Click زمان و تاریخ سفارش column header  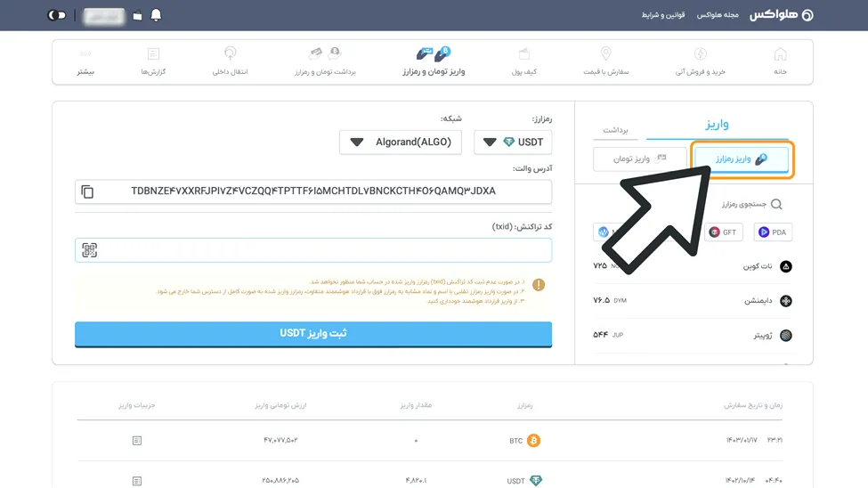coord(753,405)
